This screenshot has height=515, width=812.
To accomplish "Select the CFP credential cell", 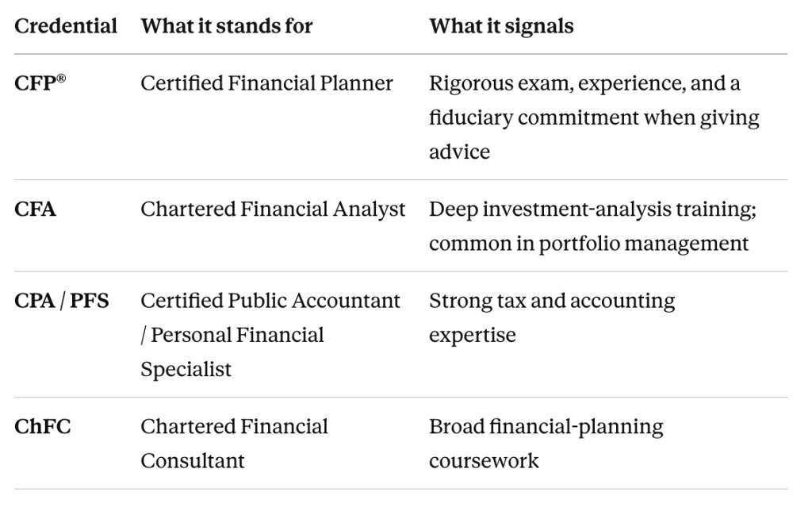I will click(40, 83).
